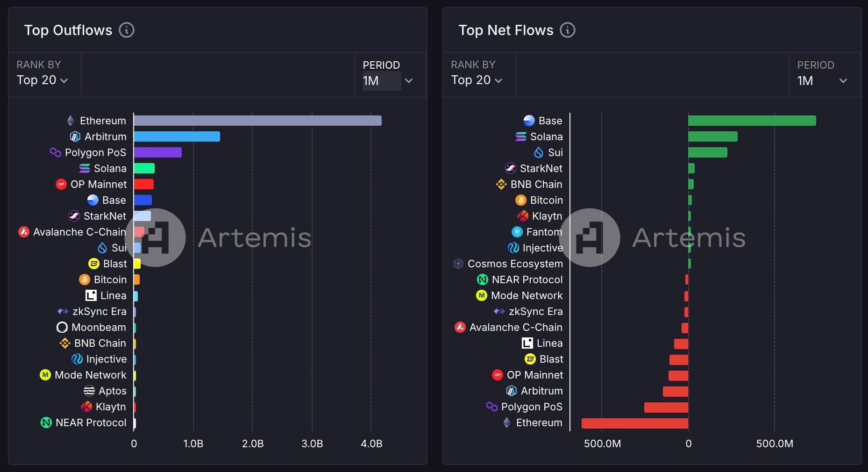868x472 pixels.
Task: Click the Top Net Flows title
Action: (x=506, y=30)
